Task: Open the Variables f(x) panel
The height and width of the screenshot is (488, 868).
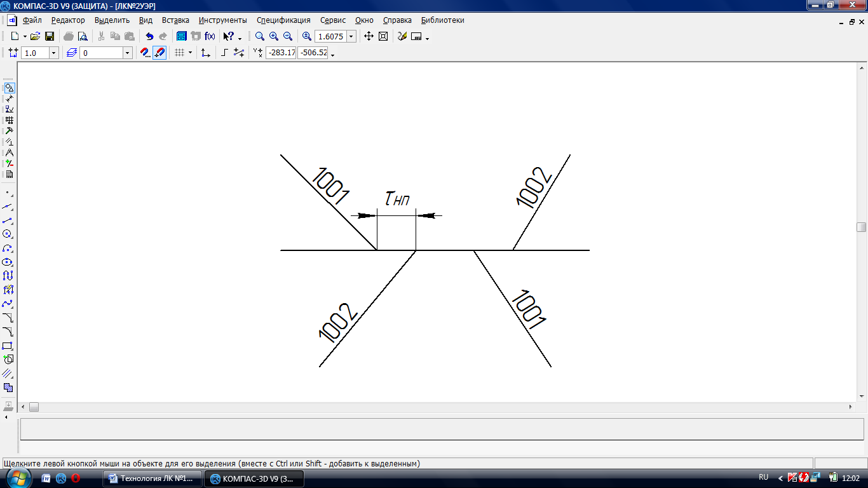Action: tap(210, 36)
